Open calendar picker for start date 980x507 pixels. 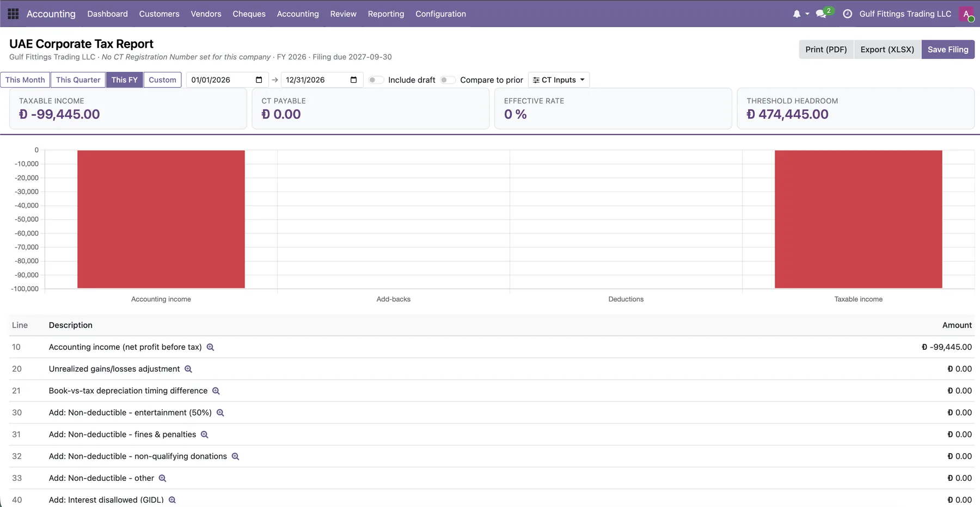259,80
